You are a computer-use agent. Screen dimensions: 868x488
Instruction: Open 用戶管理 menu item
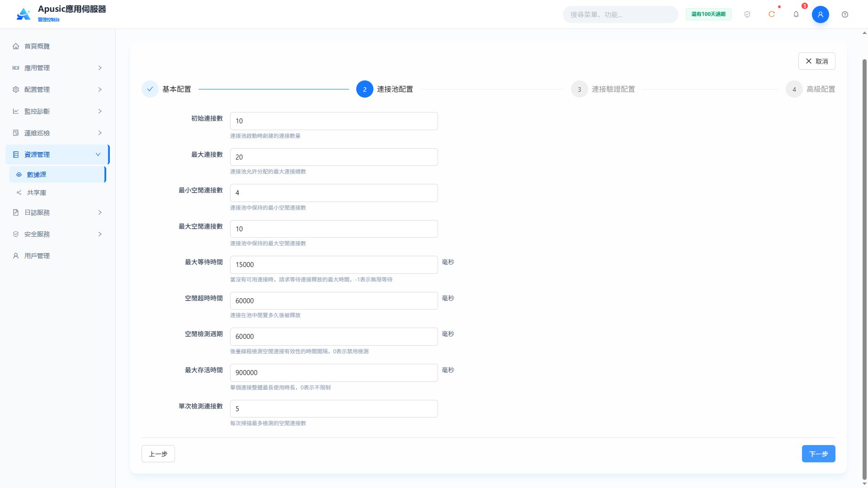pos(57,256)
